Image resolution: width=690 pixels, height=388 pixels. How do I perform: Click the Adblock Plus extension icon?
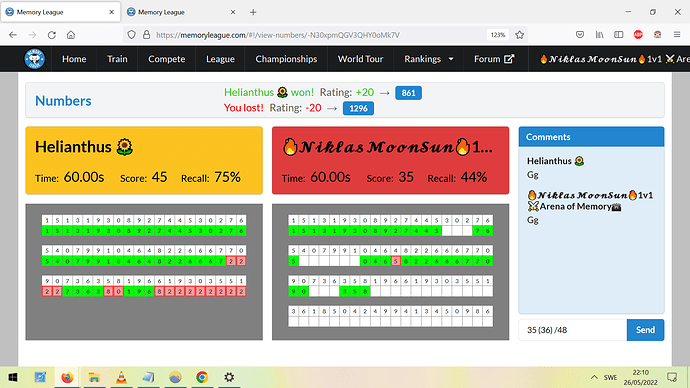638,35
